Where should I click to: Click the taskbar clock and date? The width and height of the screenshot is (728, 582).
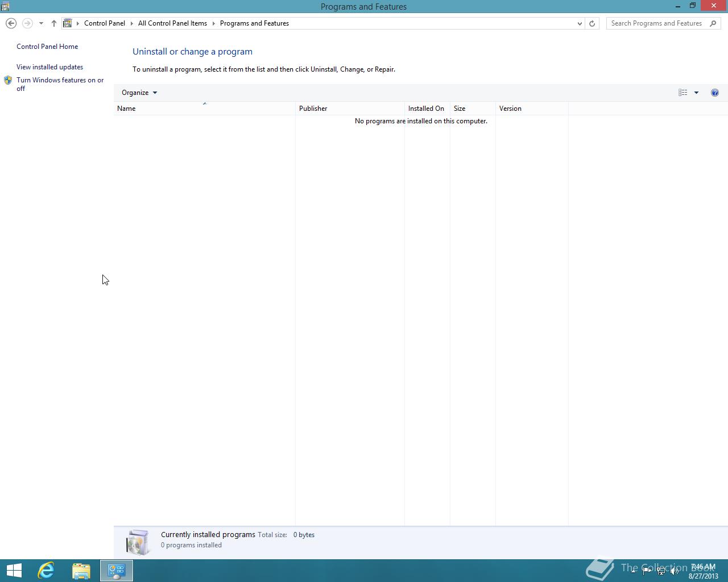pyautogui.click(x=703, y=571)
